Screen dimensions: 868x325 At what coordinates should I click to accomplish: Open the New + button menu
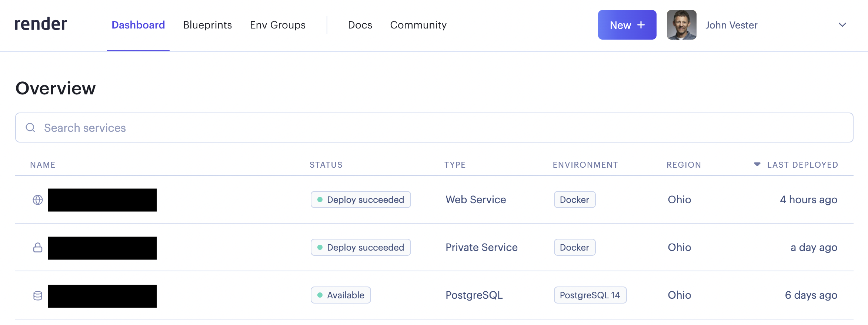pos(627,25)
